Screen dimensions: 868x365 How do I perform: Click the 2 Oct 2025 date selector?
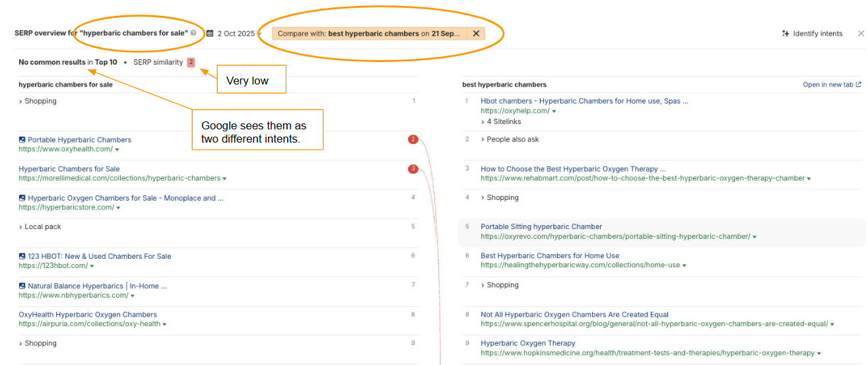[x=236, y=34]
